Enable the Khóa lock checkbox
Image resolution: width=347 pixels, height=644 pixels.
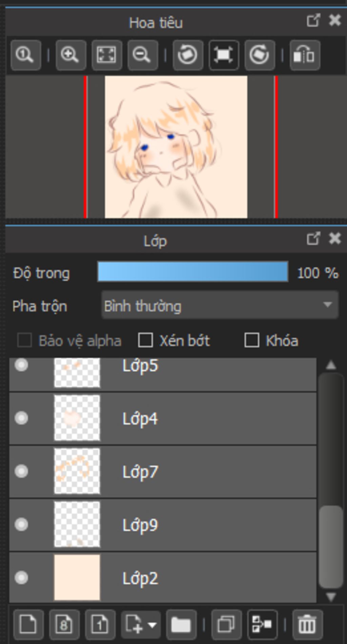[252, 340]
